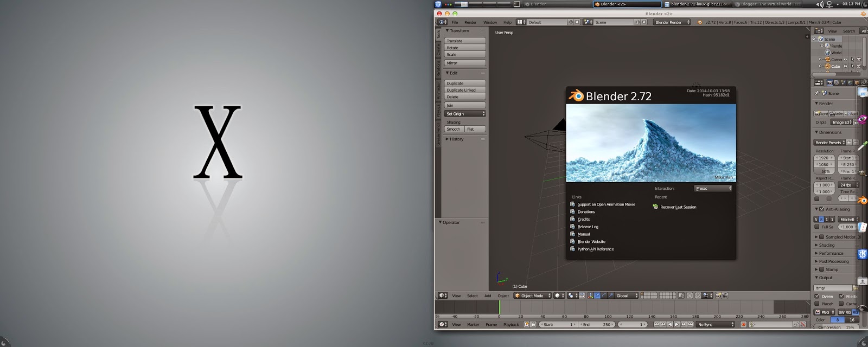This screenshot has width=868, height=347.
Task: Toggle Camera visibility eye in outliner
Action: 846,59
